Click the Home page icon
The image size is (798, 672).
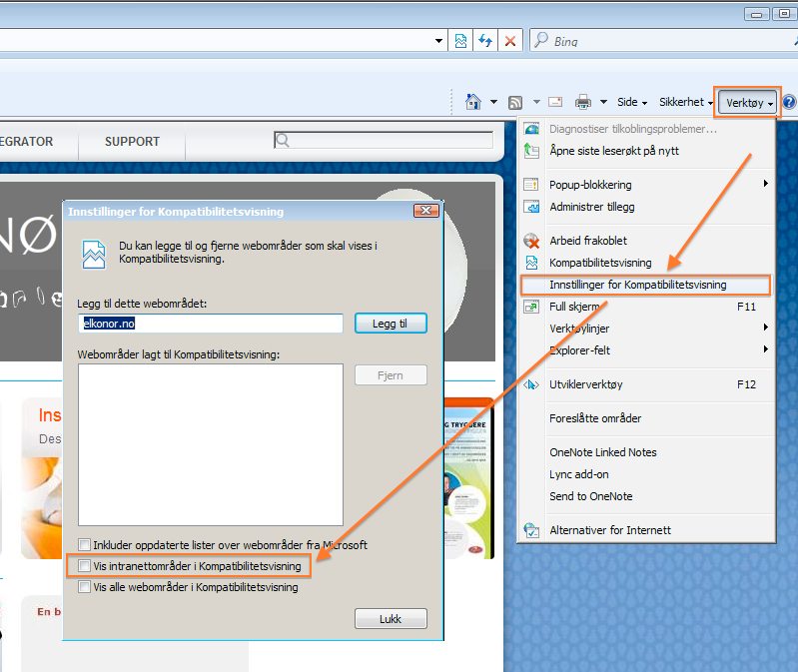[x=473, y=102]
